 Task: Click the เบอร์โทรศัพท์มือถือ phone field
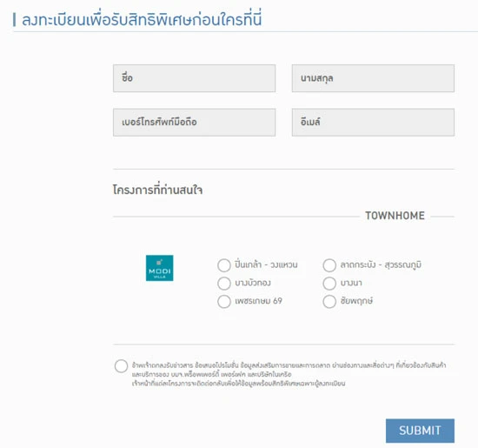click(194, 122)
